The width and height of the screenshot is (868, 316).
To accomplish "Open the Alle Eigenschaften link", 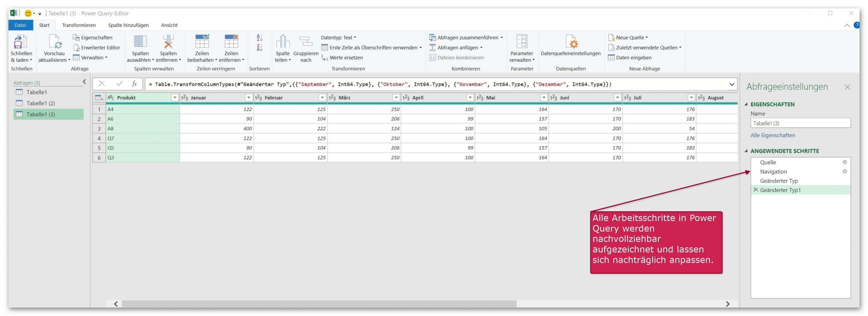I will [772, 135].
